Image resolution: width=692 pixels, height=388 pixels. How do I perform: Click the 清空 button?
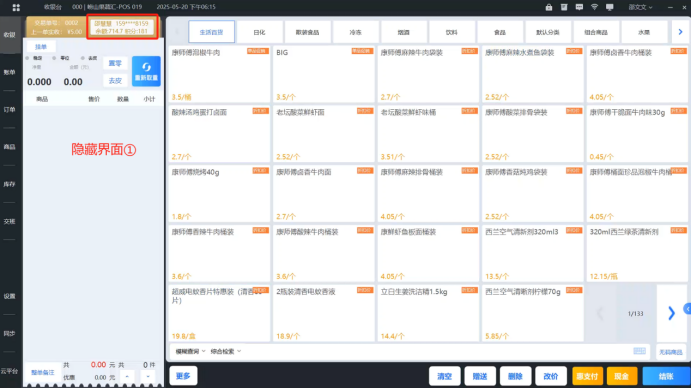[x=444, y=376]
